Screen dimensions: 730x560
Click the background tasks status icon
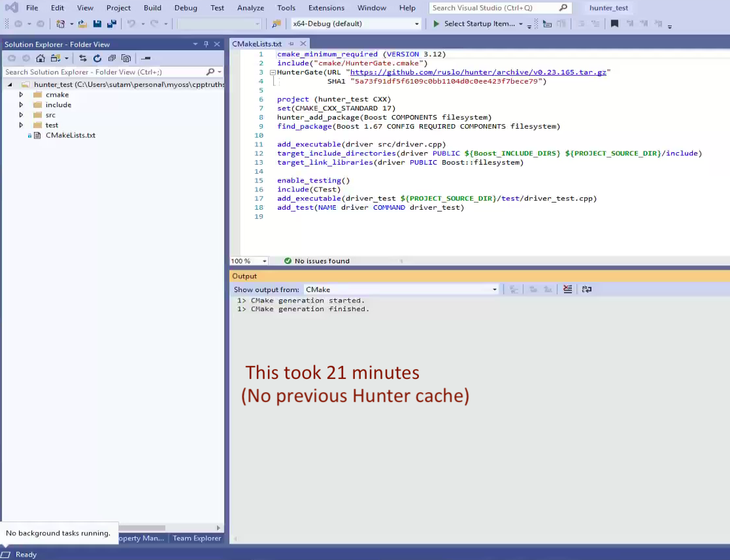tap(6, 554)
